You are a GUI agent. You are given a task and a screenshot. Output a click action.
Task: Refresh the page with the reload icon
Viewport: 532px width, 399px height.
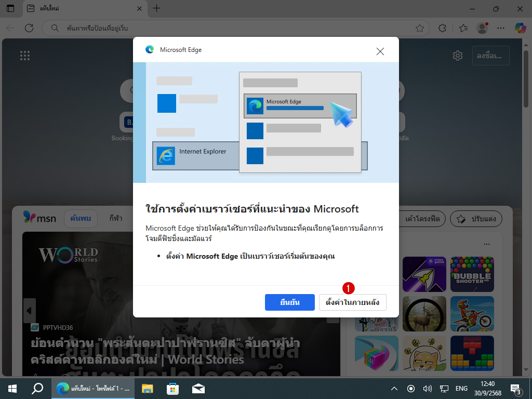29,28
